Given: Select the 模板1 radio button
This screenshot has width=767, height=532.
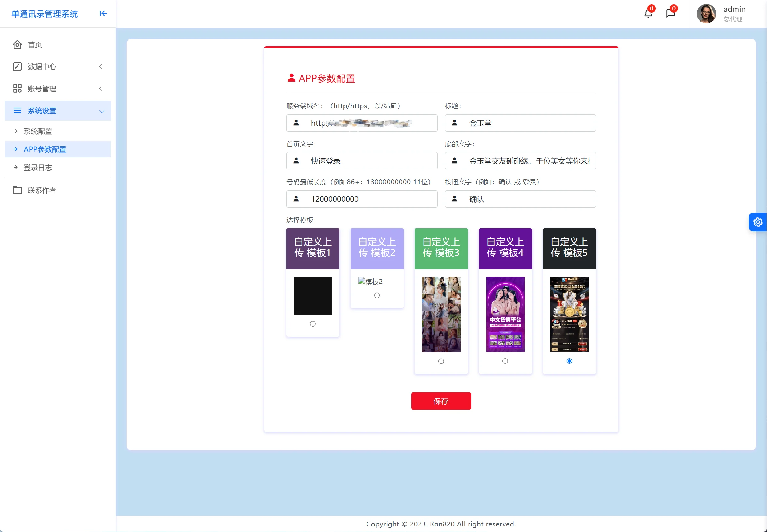Looking at the screenshot, I should point(313,324).
